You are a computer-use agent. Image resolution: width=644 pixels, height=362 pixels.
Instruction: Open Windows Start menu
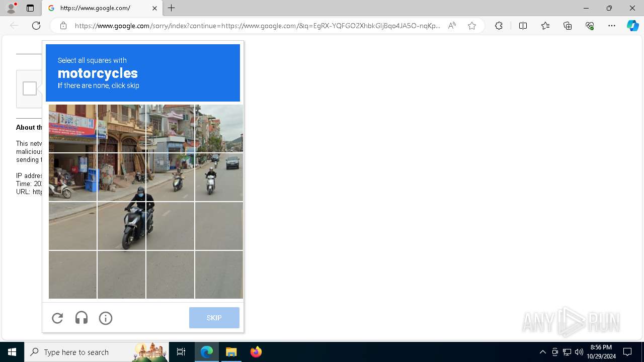click(12, 352)
